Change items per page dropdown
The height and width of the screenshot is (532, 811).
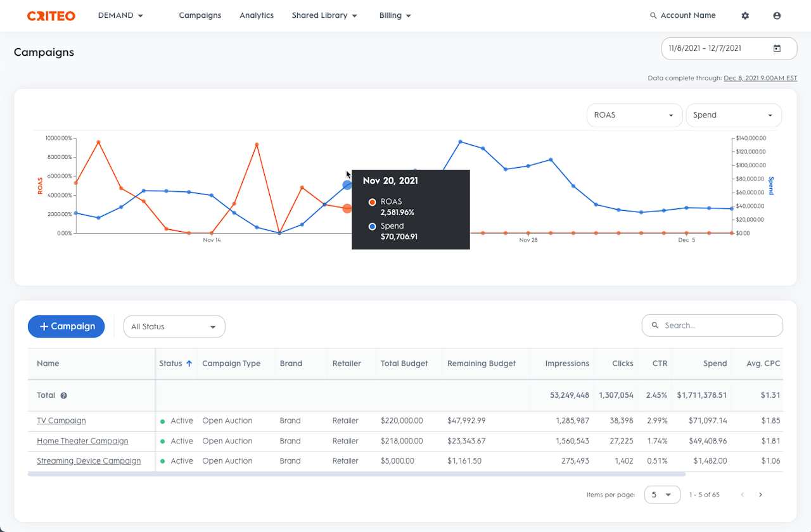coord(662,495)
